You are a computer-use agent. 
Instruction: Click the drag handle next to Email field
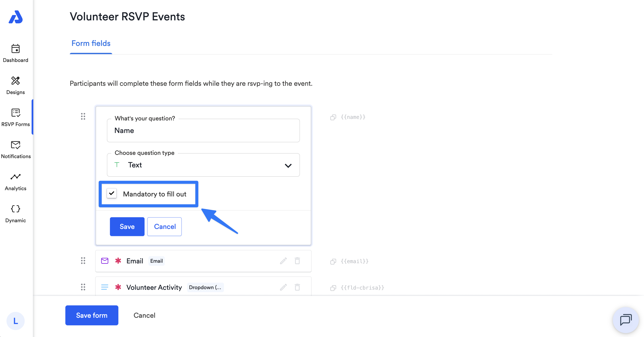(83, 261)
